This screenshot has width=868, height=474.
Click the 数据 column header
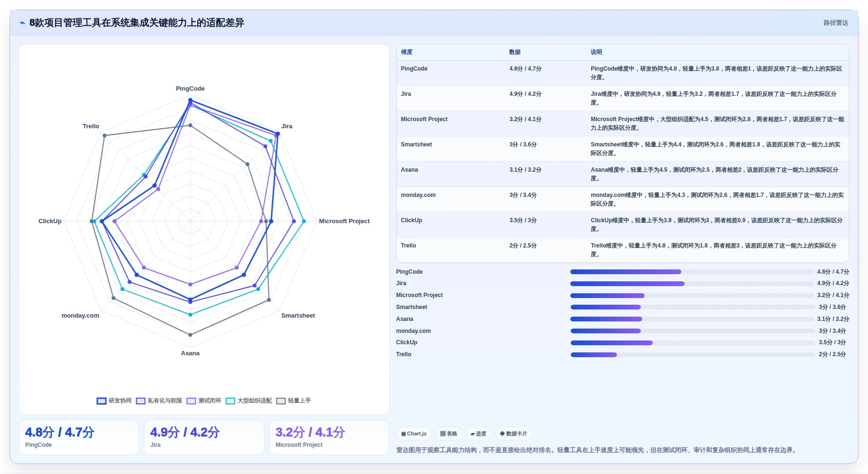pyautogui.click(x=515, y=52)
